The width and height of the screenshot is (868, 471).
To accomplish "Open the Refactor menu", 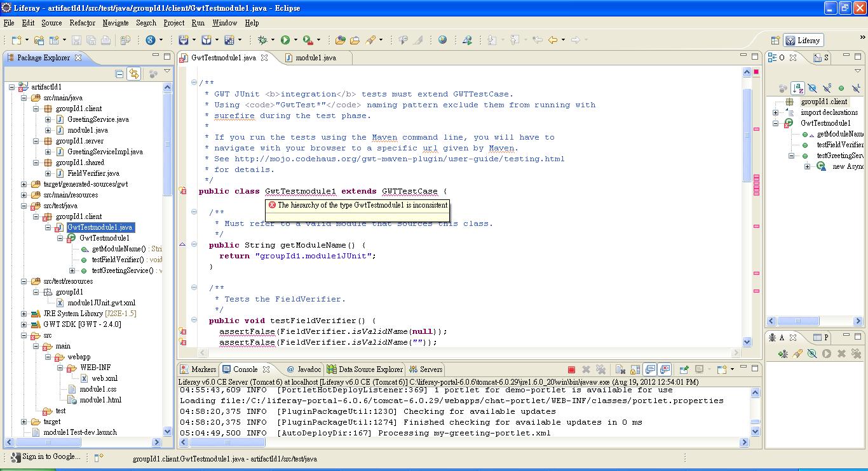I will pos(82,23).
